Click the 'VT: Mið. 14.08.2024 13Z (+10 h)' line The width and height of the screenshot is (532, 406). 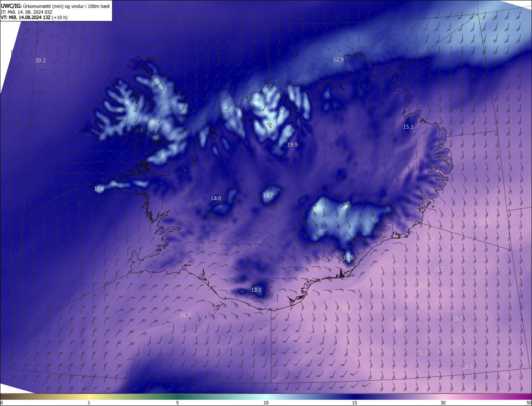click(x=34, y=17)
